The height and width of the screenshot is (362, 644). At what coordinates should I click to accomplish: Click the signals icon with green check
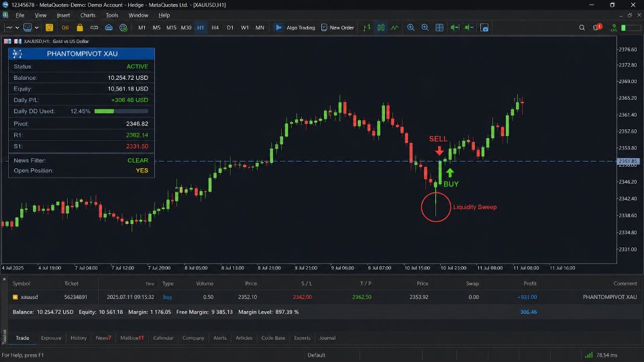click(x=123, y=27)
